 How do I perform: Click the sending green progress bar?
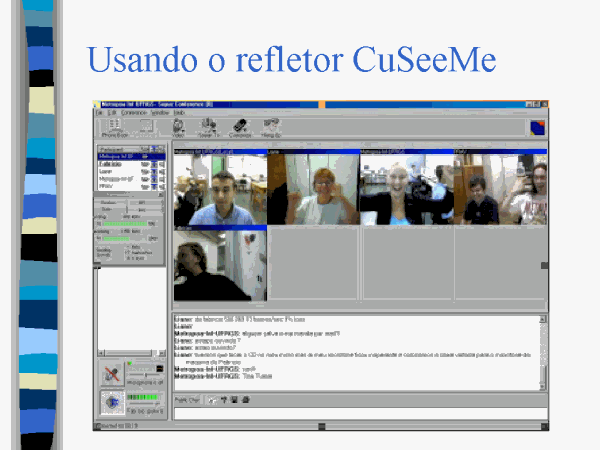pyautogui.click(x=125, y=224)
